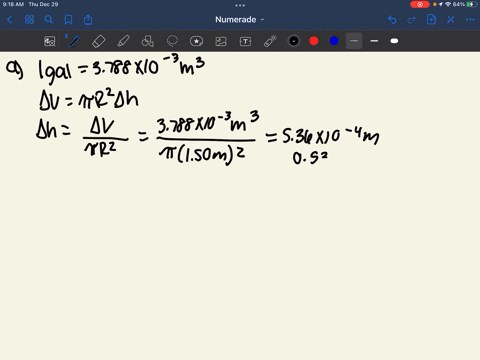The width and height of the screenshot is (480, 360).
Task: Select the Laser pointer tool
Action: 270,41
